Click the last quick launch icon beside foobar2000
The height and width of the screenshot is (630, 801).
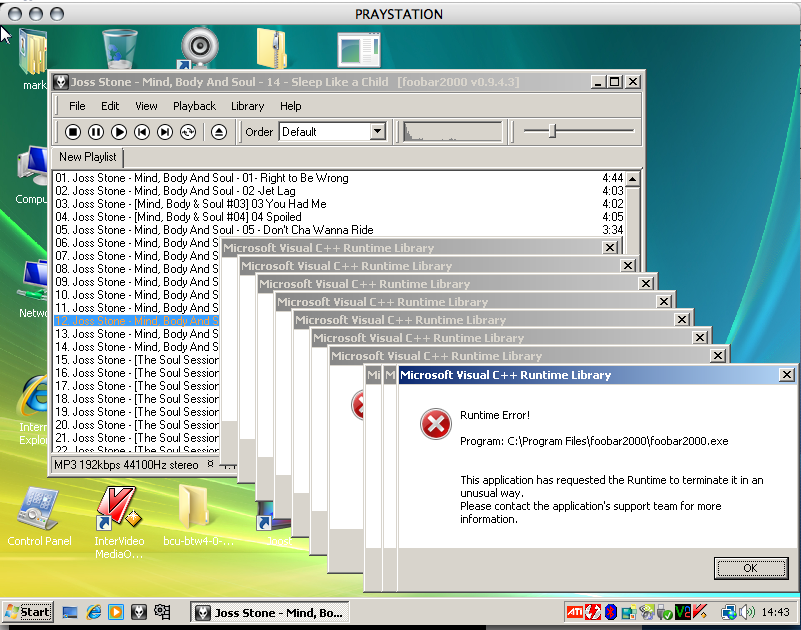(x=162, y=612)
